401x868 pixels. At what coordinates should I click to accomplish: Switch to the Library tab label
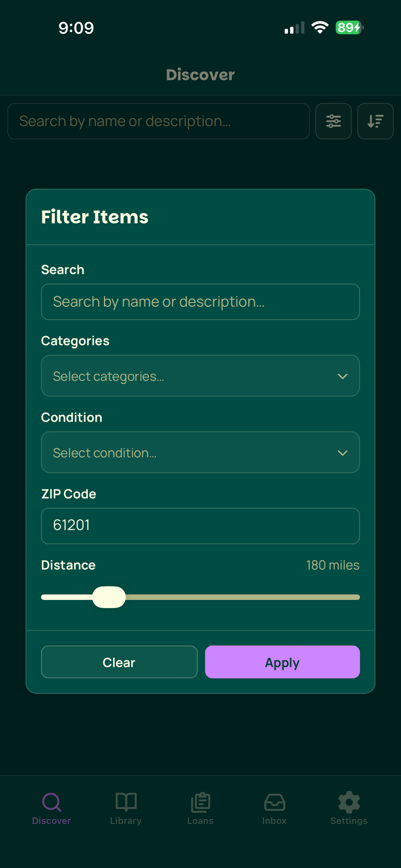pos(126,821)
